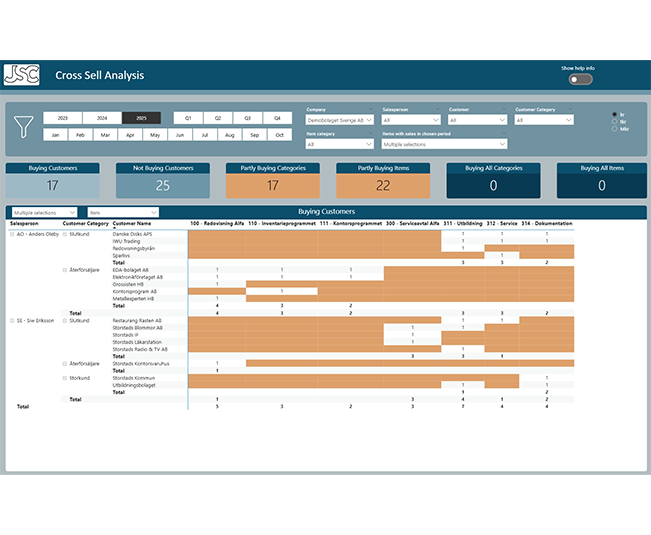Click the 312 - Service column header
This screenshot has height=535, width=651.
pos(502,223)
